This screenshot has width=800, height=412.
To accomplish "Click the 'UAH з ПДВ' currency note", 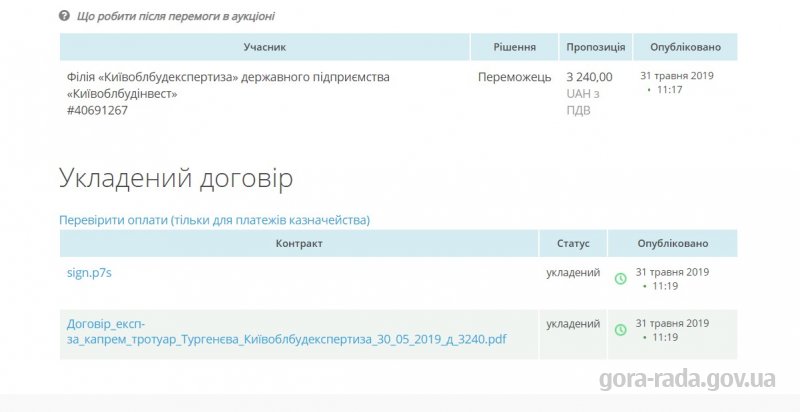I will 583,102.
